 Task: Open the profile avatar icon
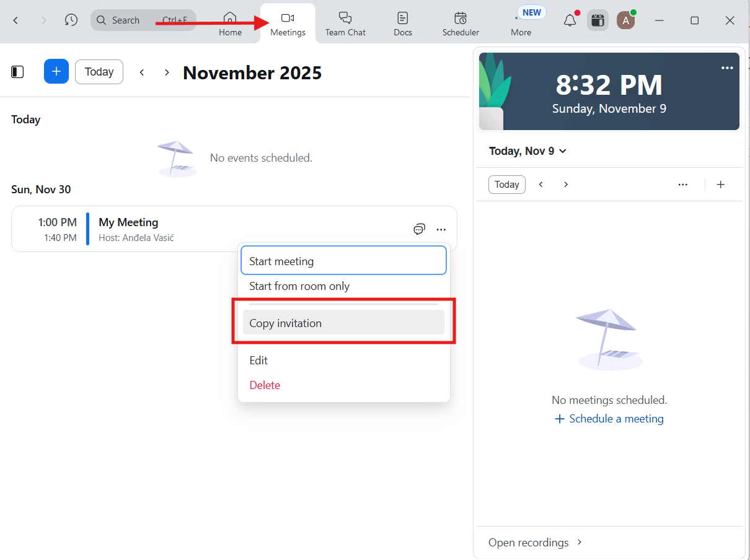coord(625,20)
